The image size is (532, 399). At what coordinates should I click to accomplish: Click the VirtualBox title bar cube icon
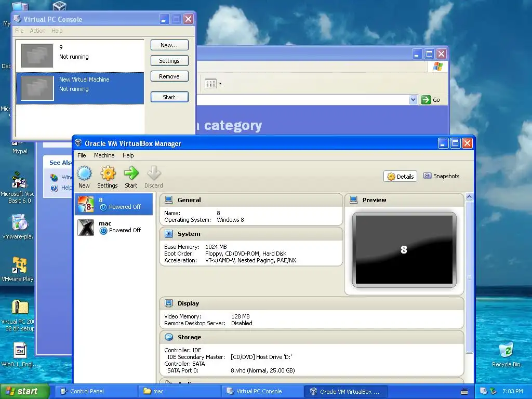78,143
